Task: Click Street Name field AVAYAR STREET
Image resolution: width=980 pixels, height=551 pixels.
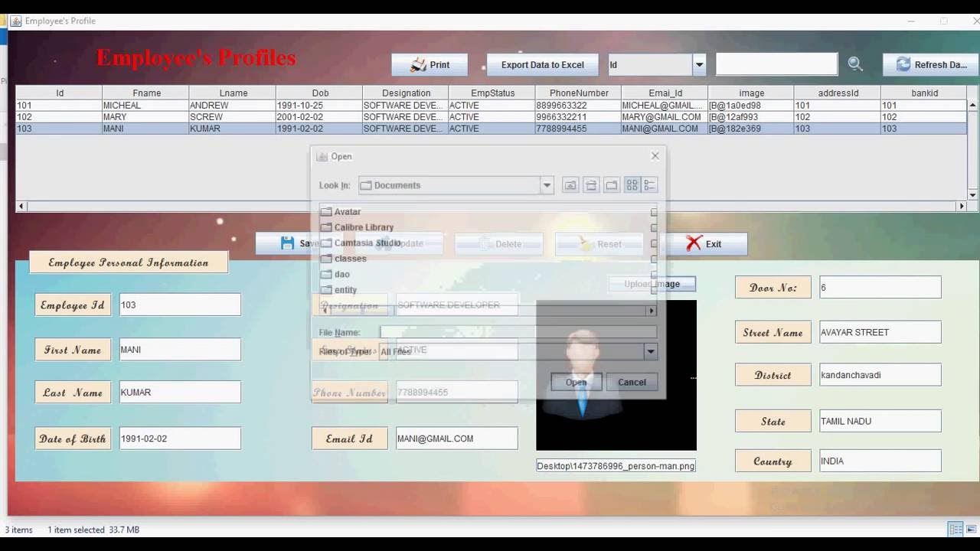Action: (x=880, y=332)
